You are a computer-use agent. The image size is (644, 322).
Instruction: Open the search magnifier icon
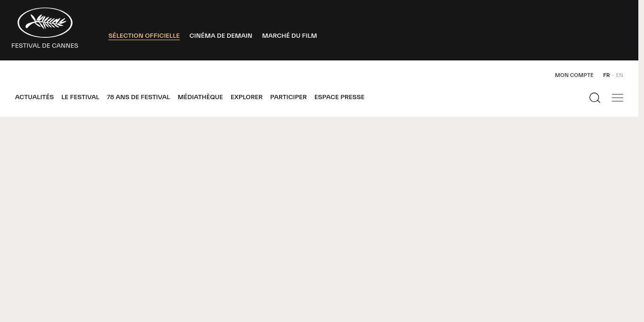click(x=594, y=98)
